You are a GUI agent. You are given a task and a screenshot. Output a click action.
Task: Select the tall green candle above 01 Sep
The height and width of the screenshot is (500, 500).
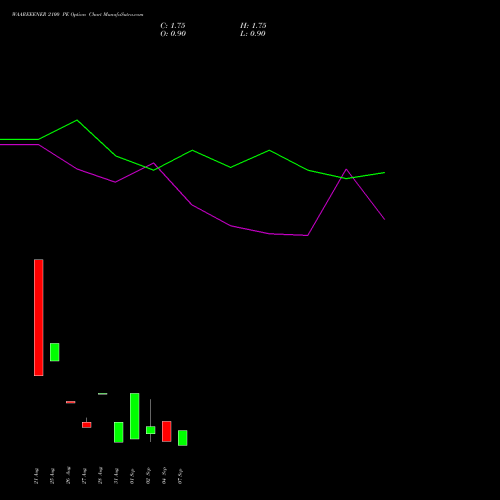pos(135,416)
